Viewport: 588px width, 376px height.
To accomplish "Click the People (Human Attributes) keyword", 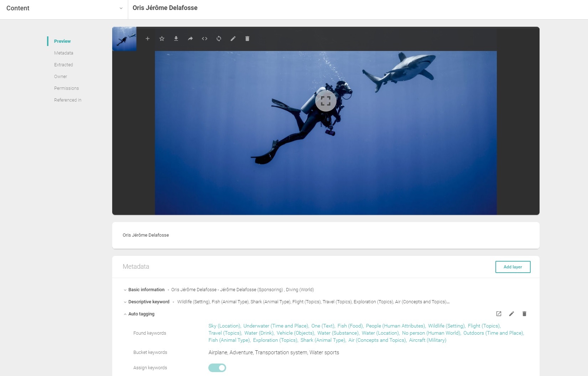I will click(x=395, y=326).
